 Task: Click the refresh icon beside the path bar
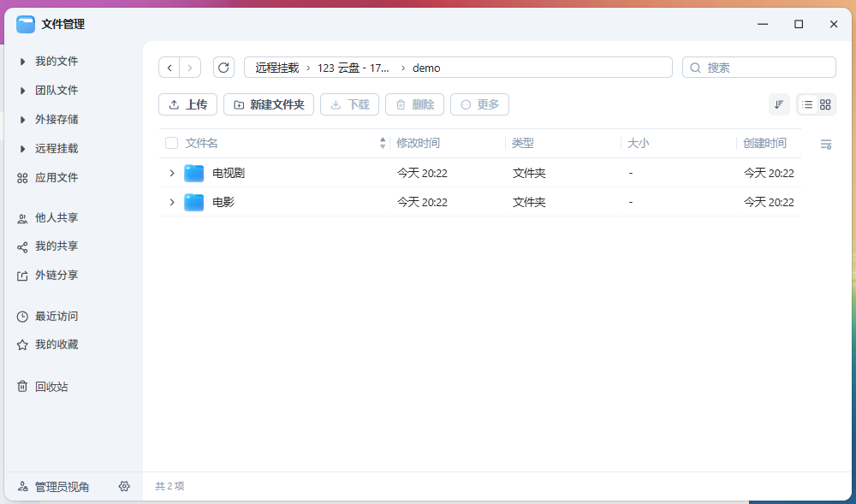click(x=223, y=68)
